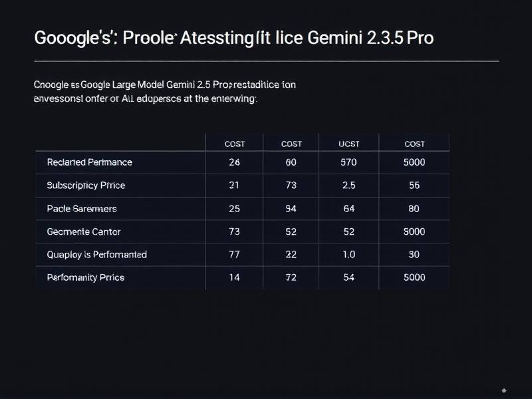The width and height of the screenshot is (532, 399).
Task: Click the "Gecmente Cantor" row label
Action: coord(84,232)
